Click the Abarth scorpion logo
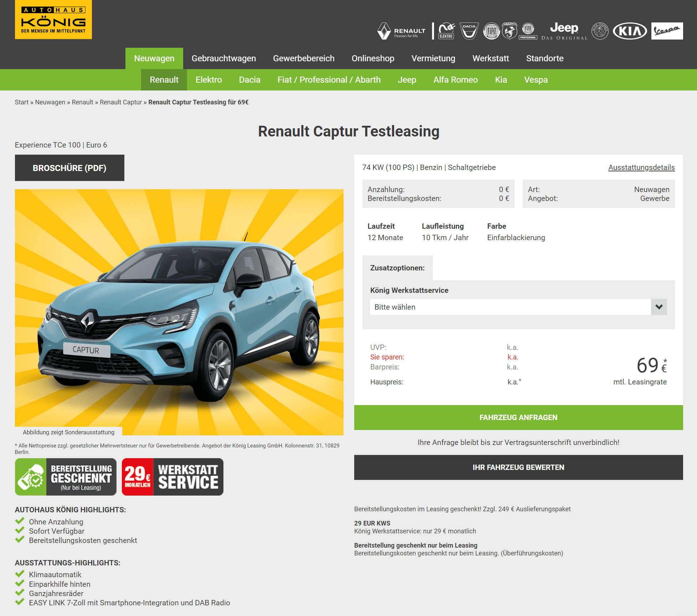 coord(510,31)
